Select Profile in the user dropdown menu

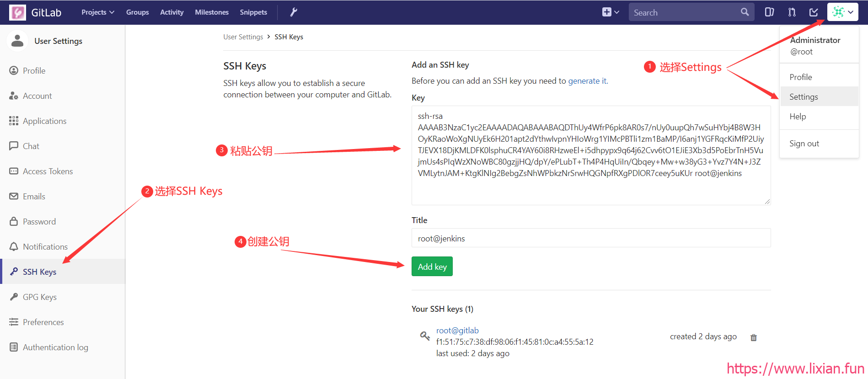click(819, 77)
